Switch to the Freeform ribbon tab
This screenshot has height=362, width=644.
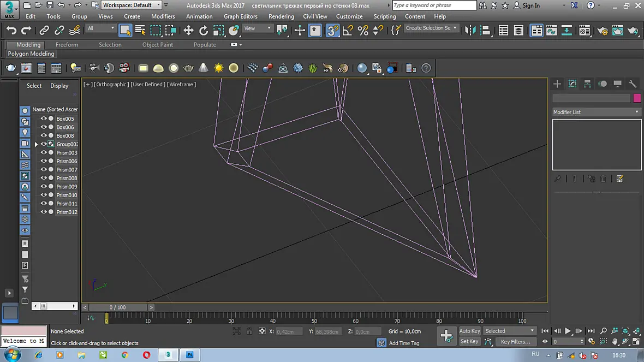tap(67, 44)
